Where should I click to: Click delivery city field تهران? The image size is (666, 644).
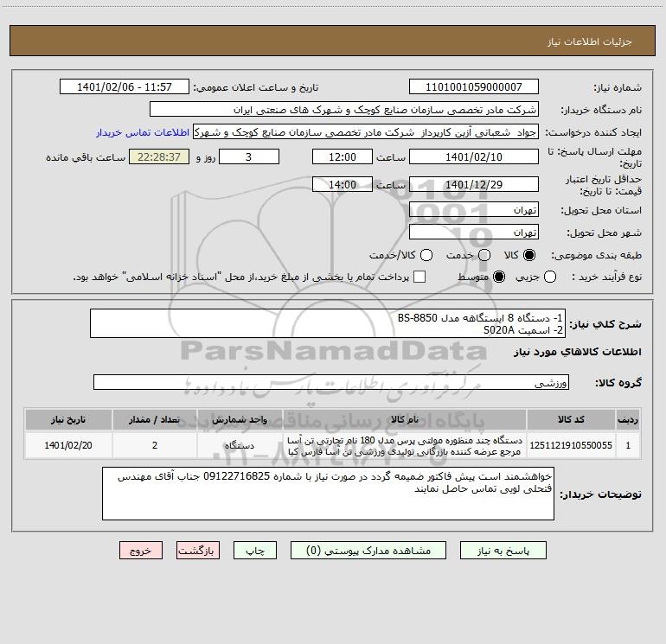click(x=474, y=233)
